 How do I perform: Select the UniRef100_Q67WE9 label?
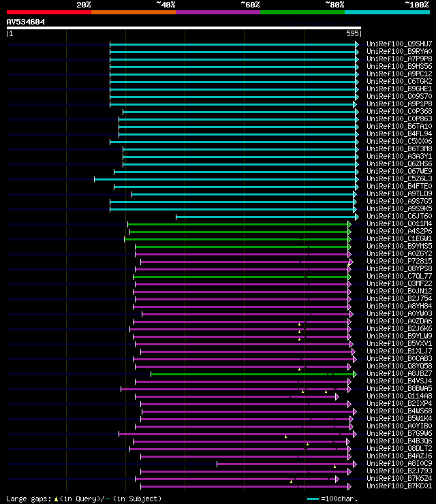(x=399, y=172)
